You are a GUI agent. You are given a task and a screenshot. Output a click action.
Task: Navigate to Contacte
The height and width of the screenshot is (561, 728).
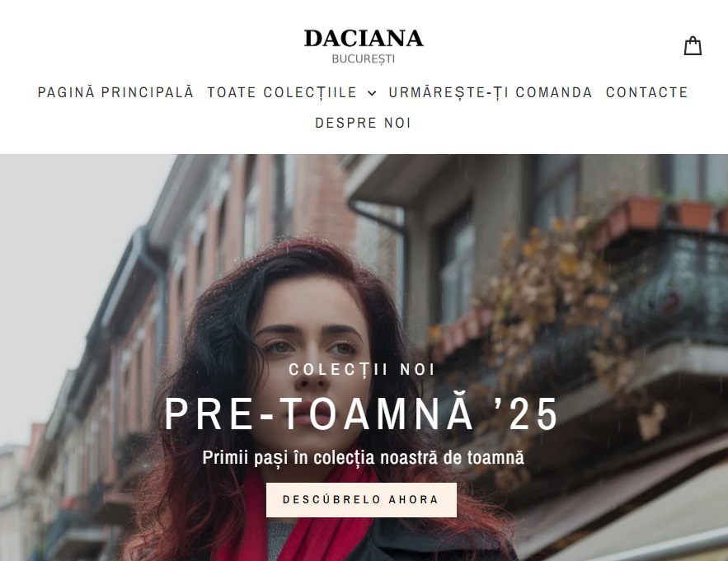point(646,92)
